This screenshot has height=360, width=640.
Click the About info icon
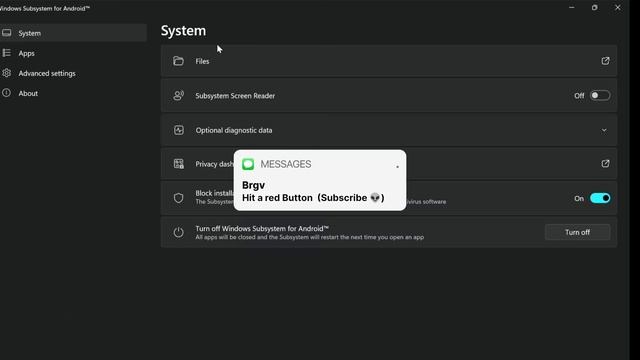(7, 93)
